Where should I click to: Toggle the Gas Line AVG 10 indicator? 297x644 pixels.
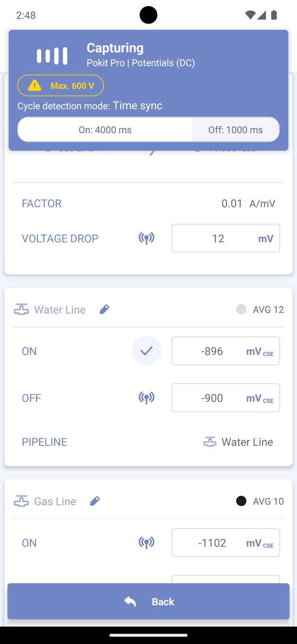(x=241, y=501)
